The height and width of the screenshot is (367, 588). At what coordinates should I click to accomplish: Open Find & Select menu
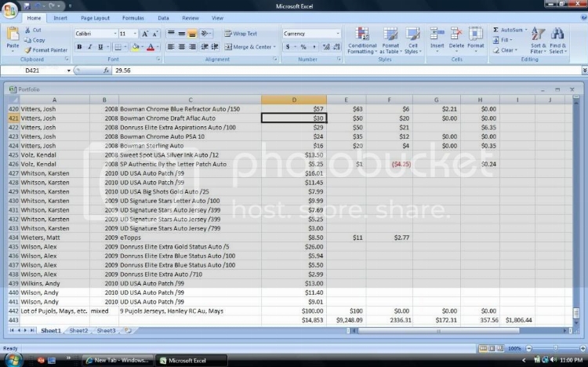click(x=558, y=41)
